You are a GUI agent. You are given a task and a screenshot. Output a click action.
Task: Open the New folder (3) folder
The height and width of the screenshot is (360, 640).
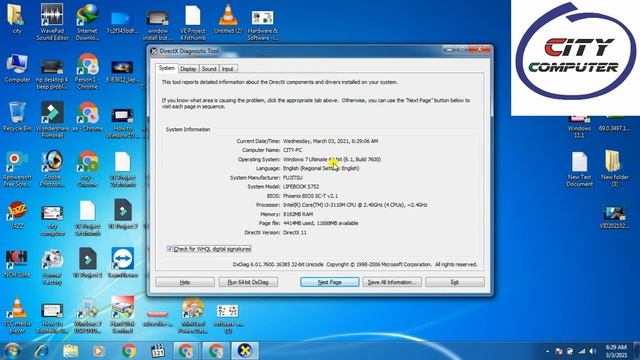tap(614, 168)
